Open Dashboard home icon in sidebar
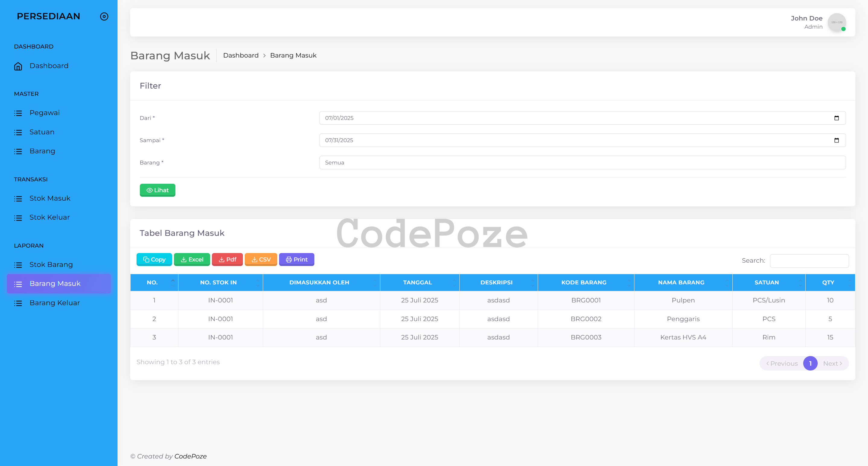Screen dimensions: 868x466 [x=18, y=66]
